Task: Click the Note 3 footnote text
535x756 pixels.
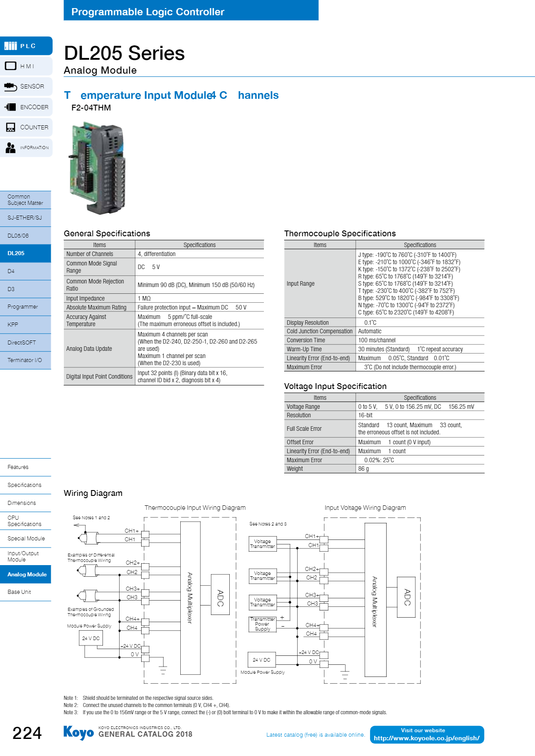Action: pos(225,712)
